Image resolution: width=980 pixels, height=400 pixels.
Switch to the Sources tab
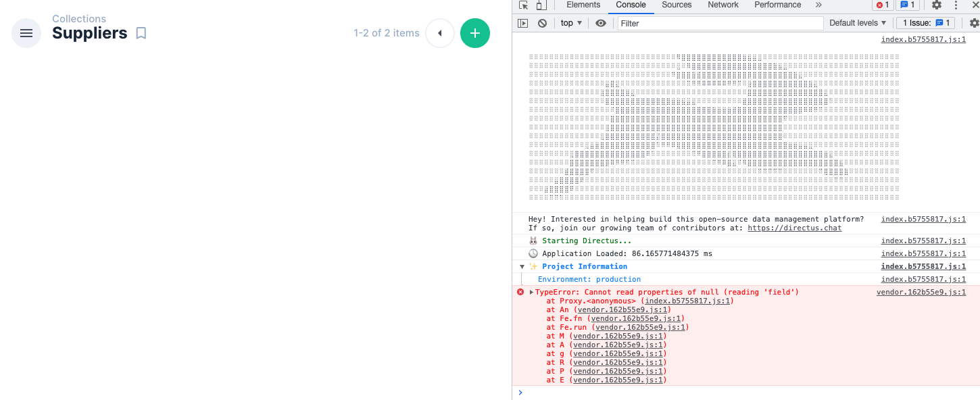(676, 5)
